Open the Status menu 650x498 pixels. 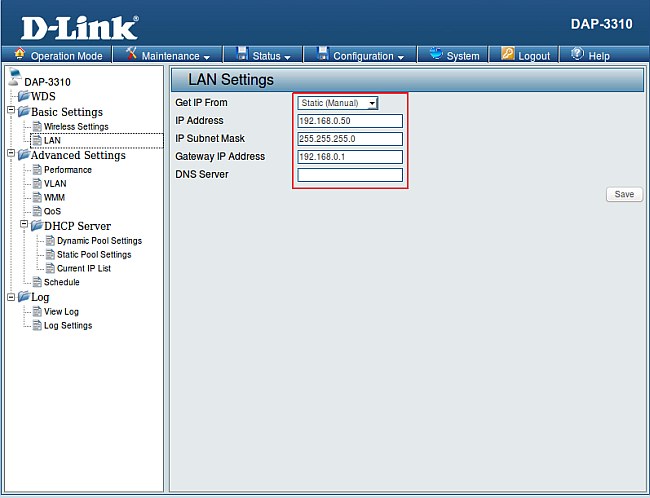click(x=264, y=56)
